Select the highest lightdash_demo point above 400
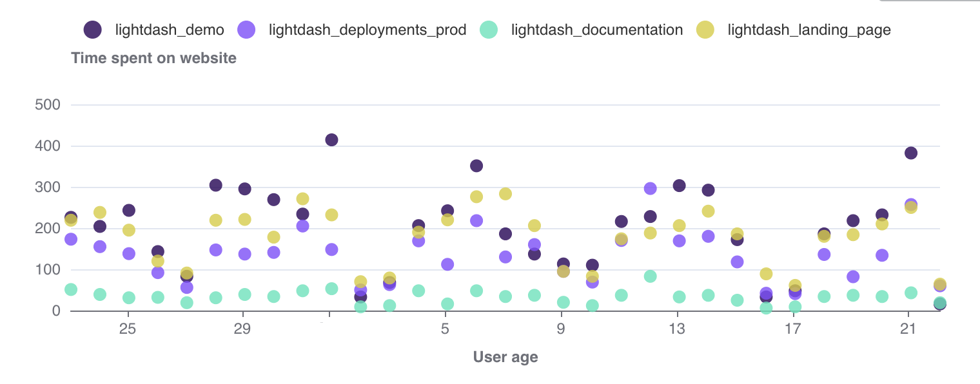 coord(331,140)
